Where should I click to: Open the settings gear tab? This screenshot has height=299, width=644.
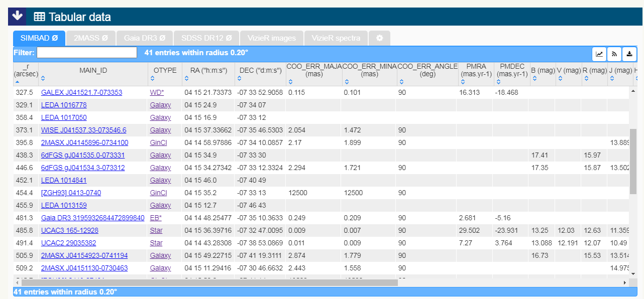[379, 38]
